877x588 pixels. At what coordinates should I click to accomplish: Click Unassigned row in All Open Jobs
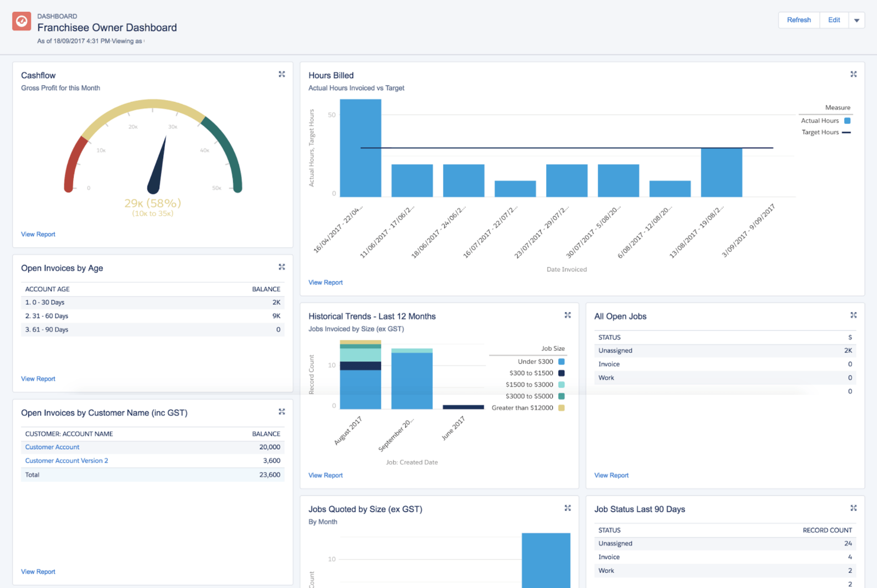click(725, 350)
